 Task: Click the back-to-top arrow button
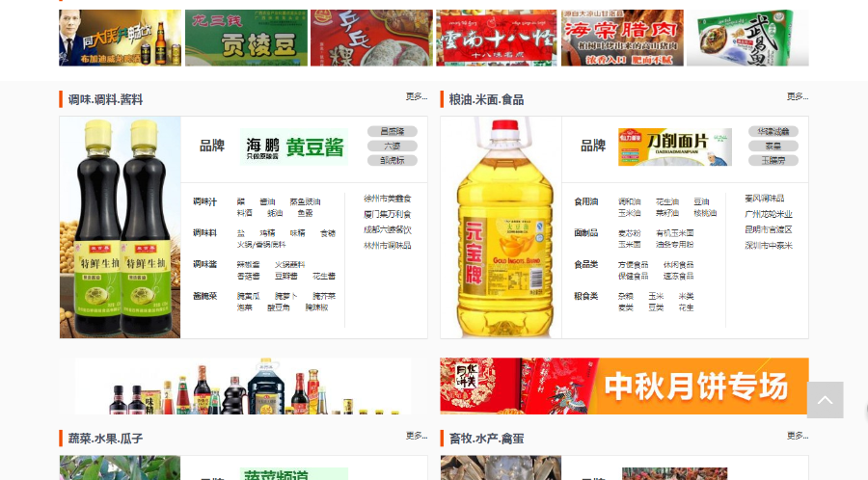tap(825, 400)
